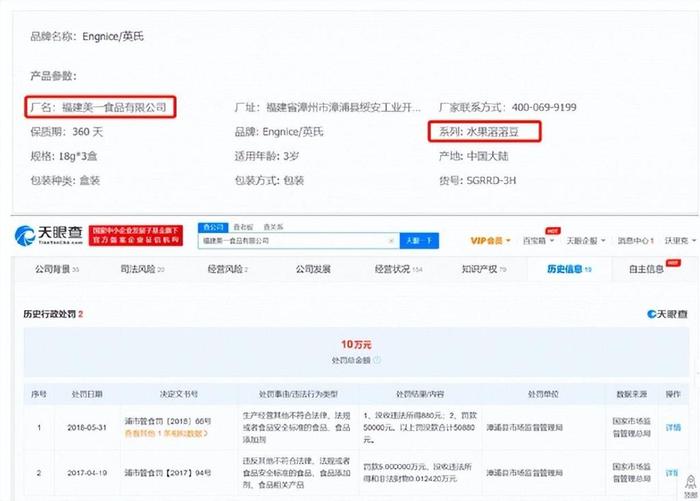This screenshot has height=501, width=700.
Task: Open 详情 for the 2017-04-19 penalty
Action: [x=672, y=473]
